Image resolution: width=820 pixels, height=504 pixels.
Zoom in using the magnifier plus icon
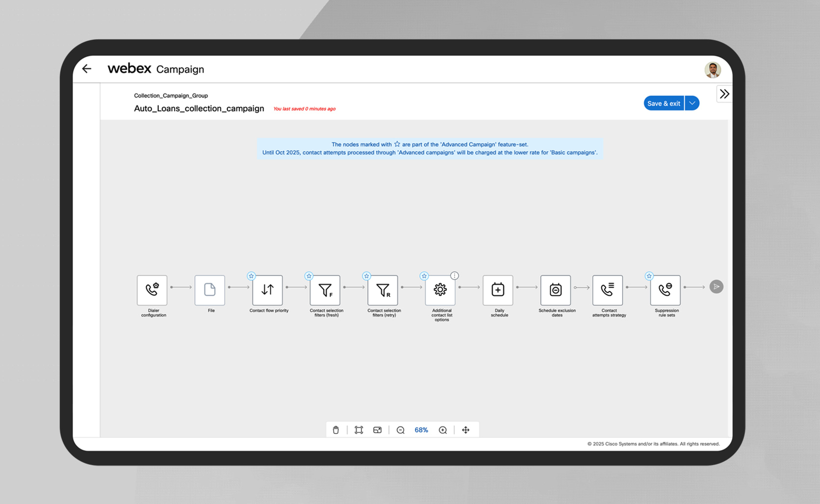coord(443,430)
